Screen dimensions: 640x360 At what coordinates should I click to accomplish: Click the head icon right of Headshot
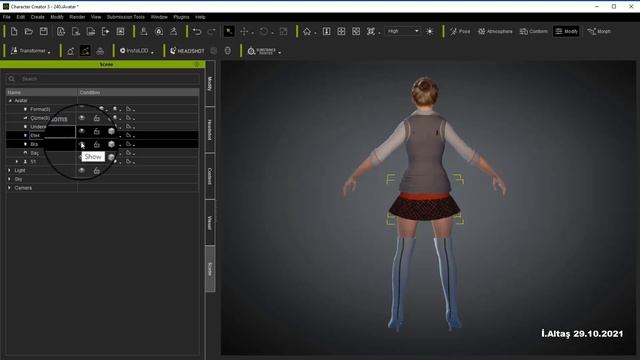click(x=228, y=51)
